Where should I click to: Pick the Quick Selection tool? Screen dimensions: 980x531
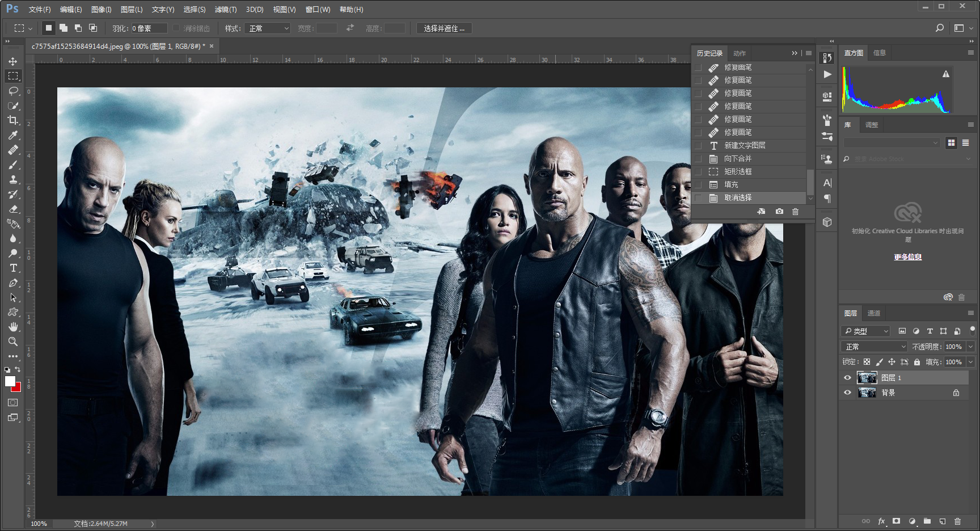(x=13, y=106)
